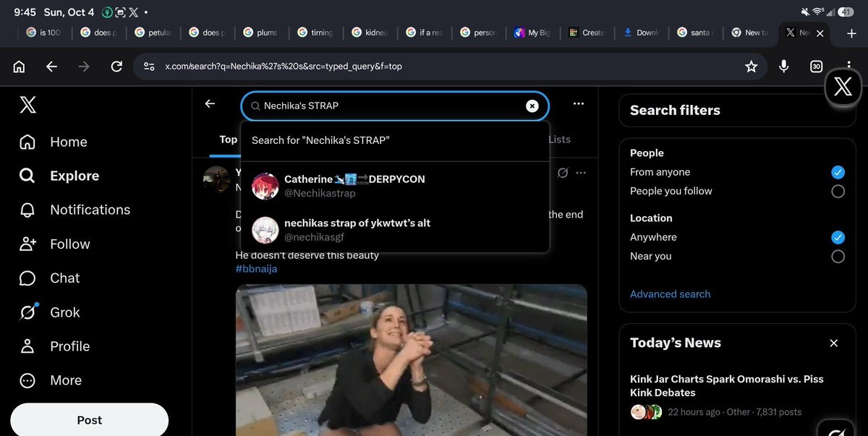Switch to the My Big browser tab

coord(532,33)
